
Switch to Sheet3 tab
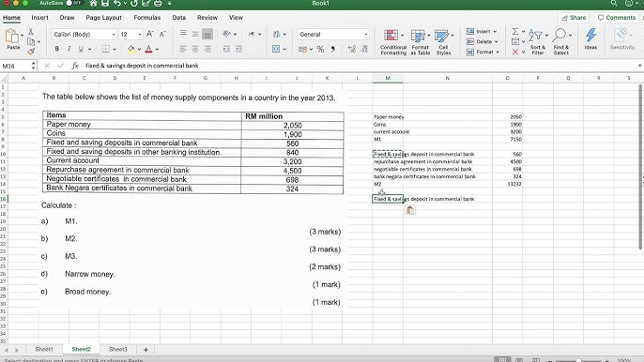pyautogui.click(x=118, y=349)
